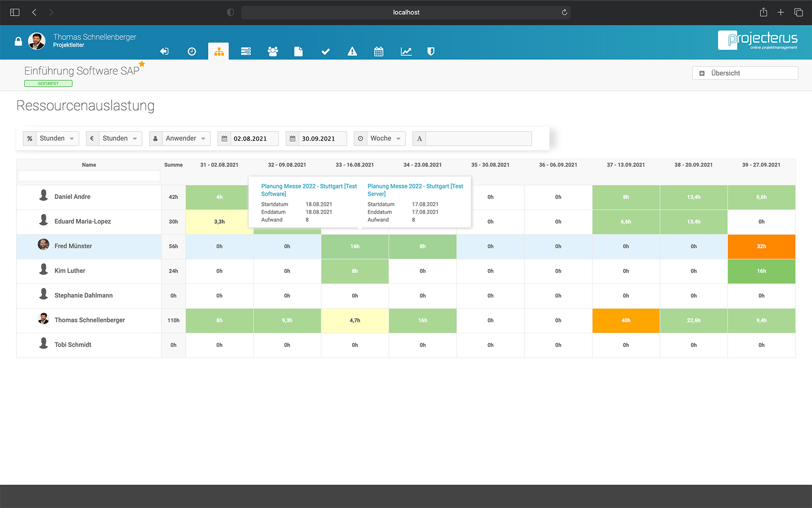This screenshot has width=812, height=508.
Task: Click the logout arrow icon
Action: coord(164,51)
